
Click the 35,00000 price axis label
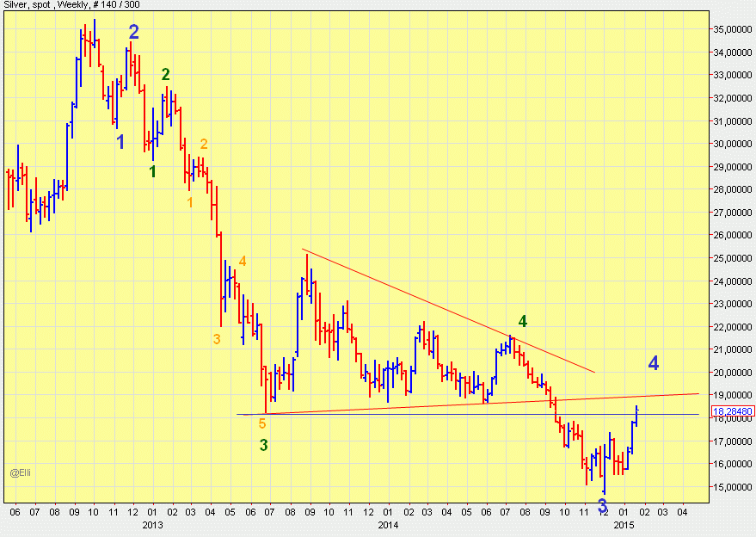pos(732,29)
